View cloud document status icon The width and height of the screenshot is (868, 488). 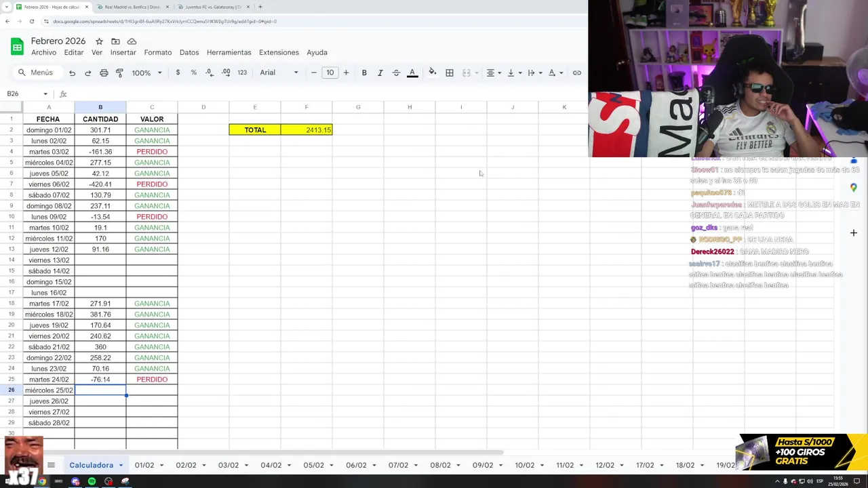[132, 41]
